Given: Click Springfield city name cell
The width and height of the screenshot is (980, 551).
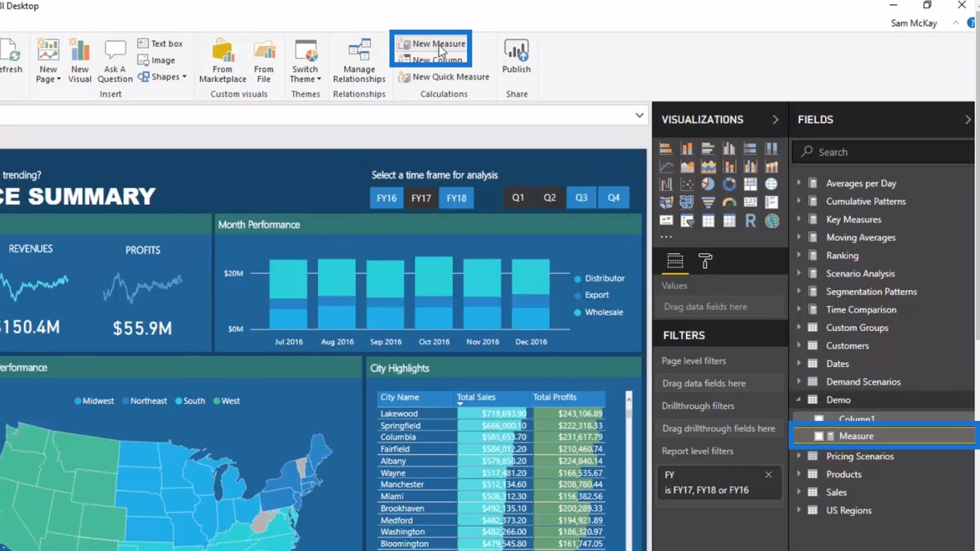Looking at the screenshot, I should click(x=400, y=426).
